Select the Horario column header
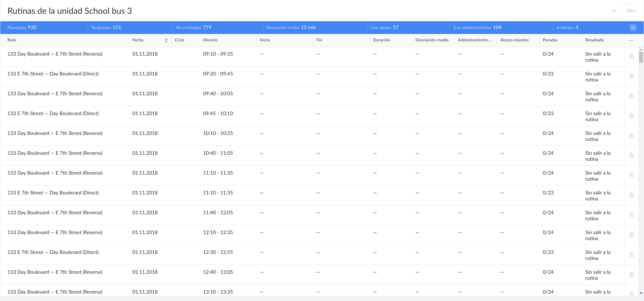Image resolution: width=644 pixels, height=301 pixels. click(x=210, y=40)
